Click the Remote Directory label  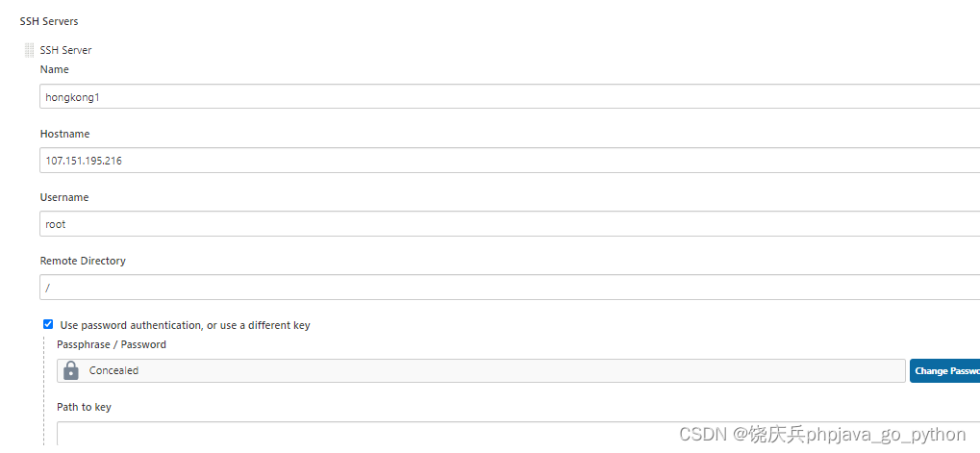coord(83,261)
